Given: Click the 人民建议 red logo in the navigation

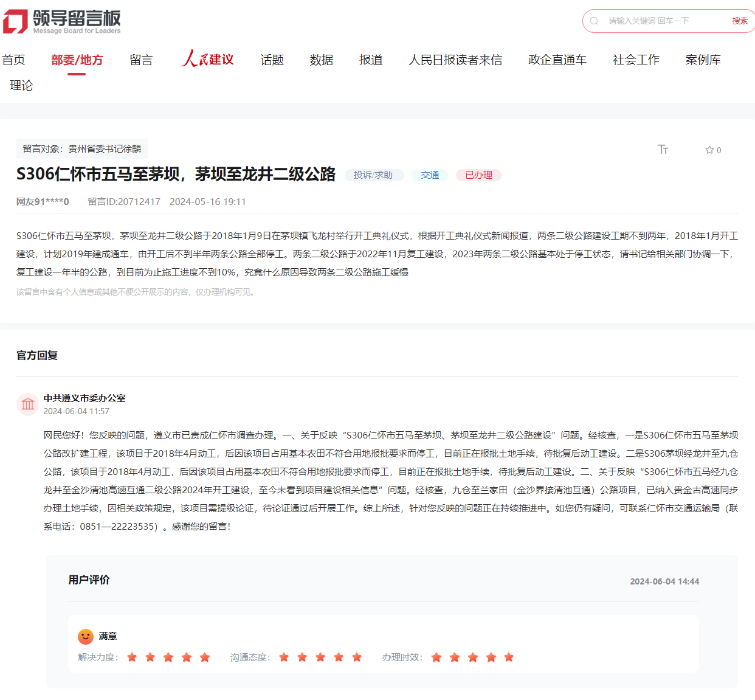Looking at the screenshot, I should click(x=207, y=59).
